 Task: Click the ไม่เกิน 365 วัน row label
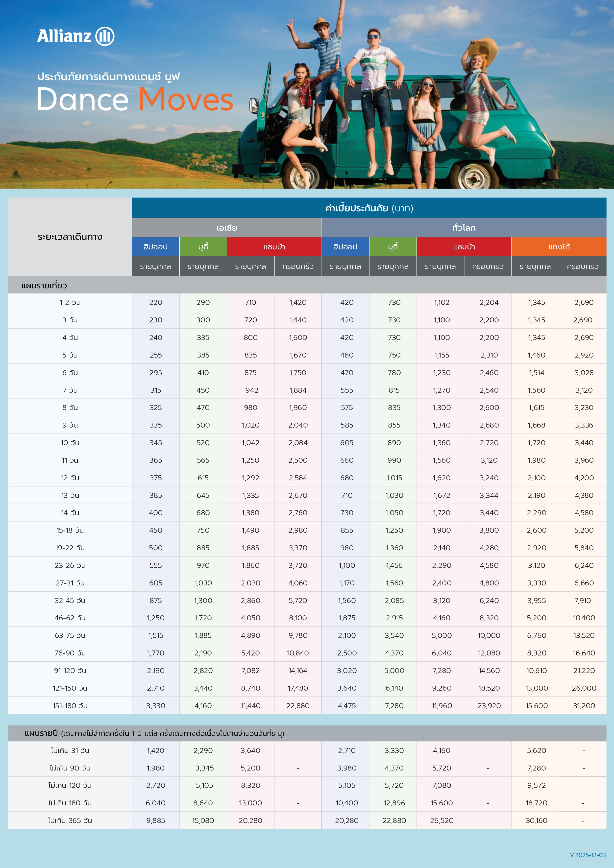click(70, 820)
